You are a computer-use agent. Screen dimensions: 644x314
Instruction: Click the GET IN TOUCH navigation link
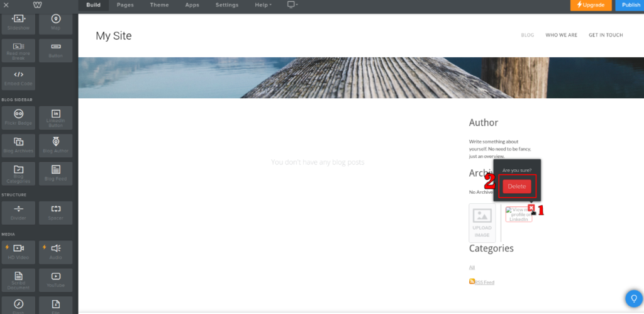tap(606, 35)
